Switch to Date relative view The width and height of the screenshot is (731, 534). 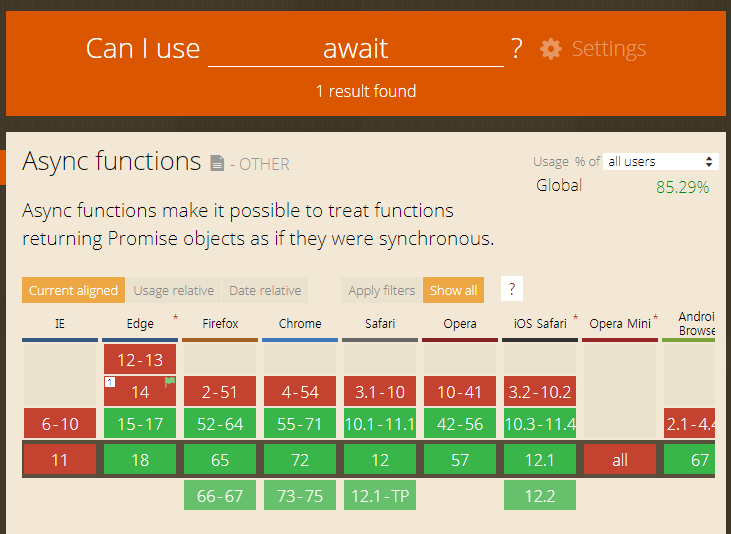tap(265, 290)
